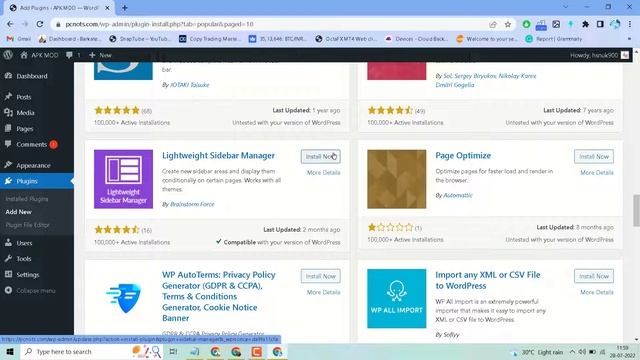Click the New content button

click(100, 55)
